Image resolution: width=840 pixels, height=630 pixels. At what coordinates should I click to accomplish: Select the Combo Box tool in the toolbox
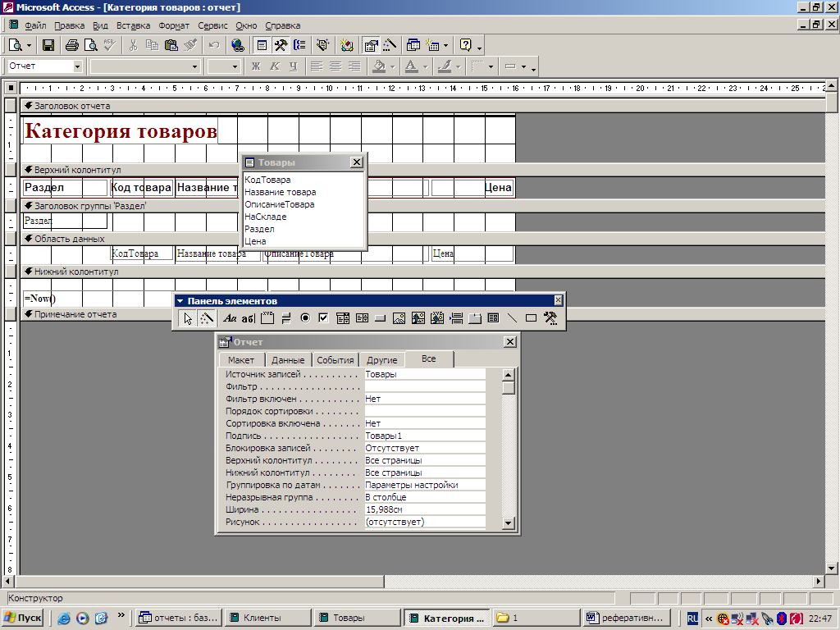[x=343, y=318]
